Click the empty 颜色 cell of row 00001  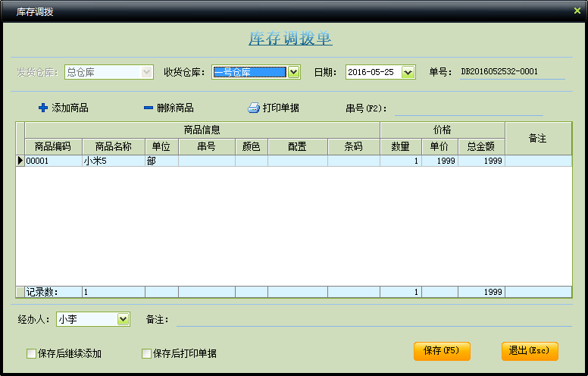pyautogui.click(x=252, y=161)
